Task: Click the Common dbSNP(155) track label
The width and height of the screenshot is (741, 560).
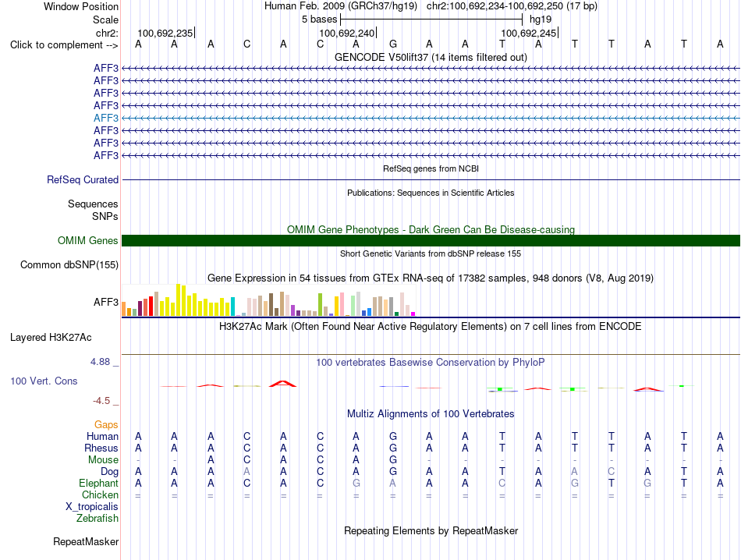Action: 69,264
